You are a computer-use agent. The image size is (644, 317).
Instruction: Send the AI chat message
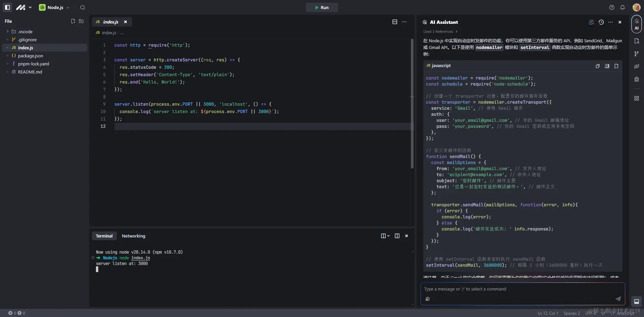pyautogui.click(x=618, y=299)
